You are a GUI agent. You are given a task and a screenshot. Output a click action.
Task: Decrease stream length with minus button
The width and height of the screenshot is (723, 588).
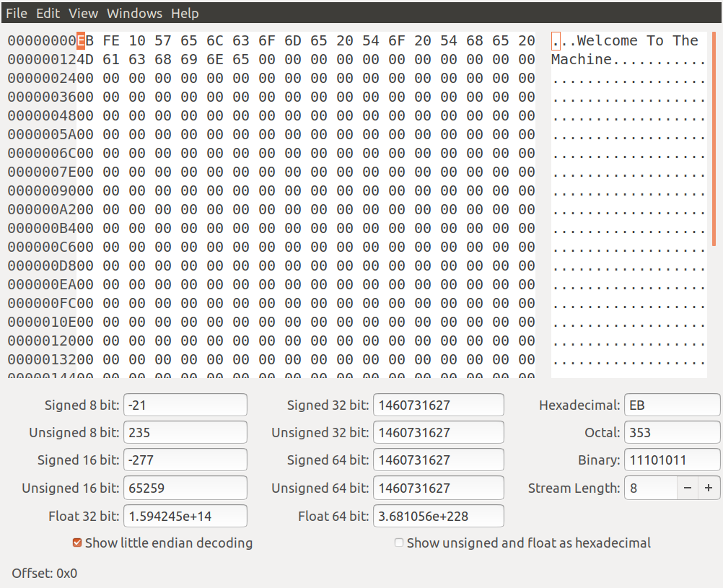[x=688, y=488]
